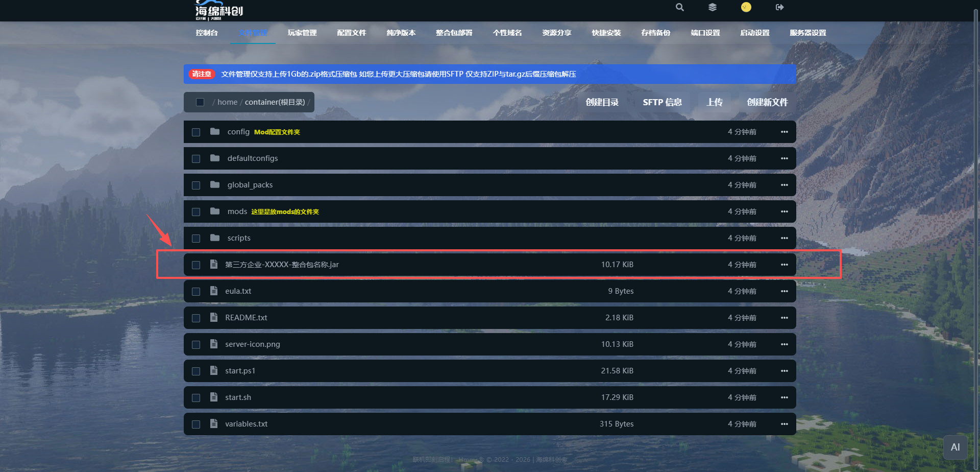
Task: Expand the options menu for server-icon.png
Action: point(784,344)
